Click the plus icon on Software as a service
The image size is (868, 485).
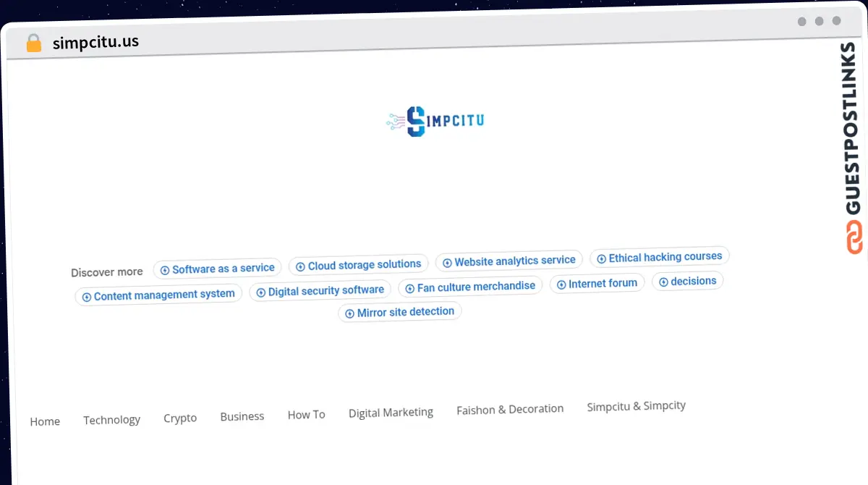pyautogui.click(x=166, y=268)
